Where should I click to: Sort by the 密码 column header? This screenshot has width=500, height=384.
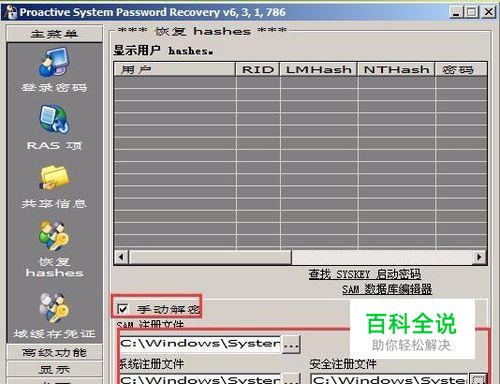click(461, 69)
